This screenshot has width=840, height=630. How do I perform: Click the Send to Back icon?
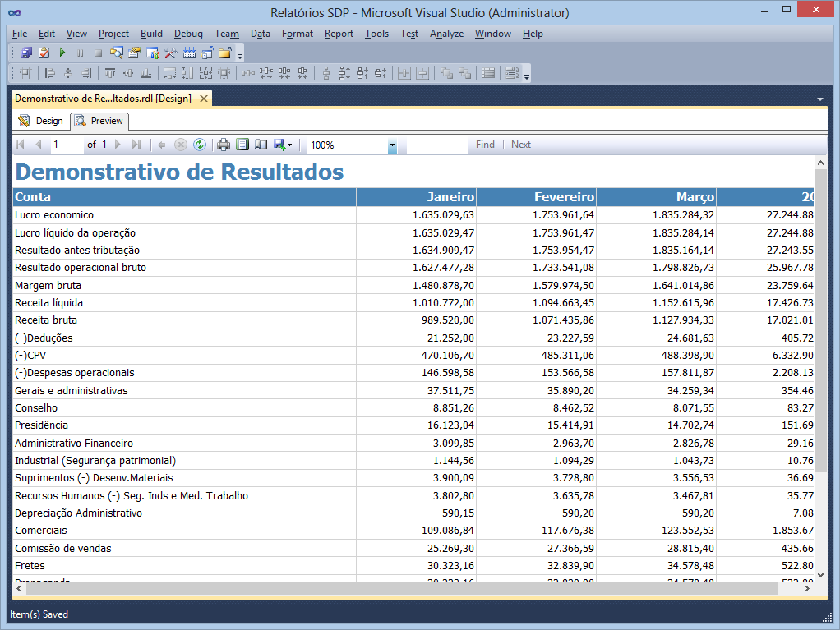(464, 73)
